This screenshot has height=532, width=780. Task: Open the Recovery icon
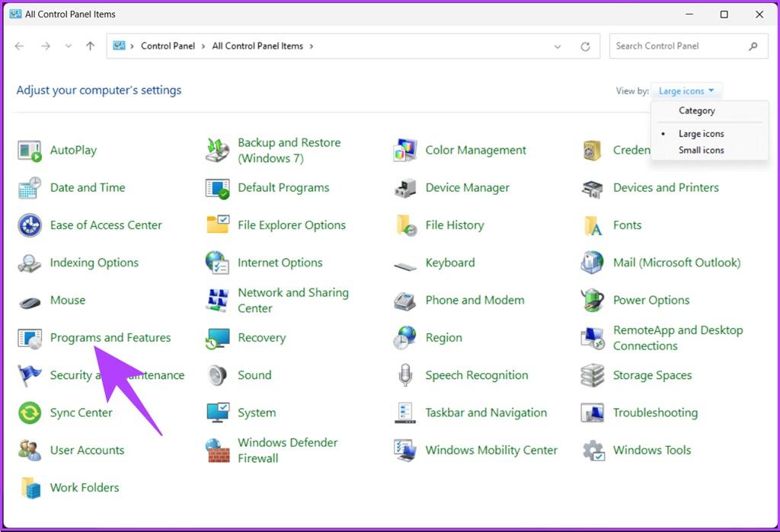click(x=217, y=338)
